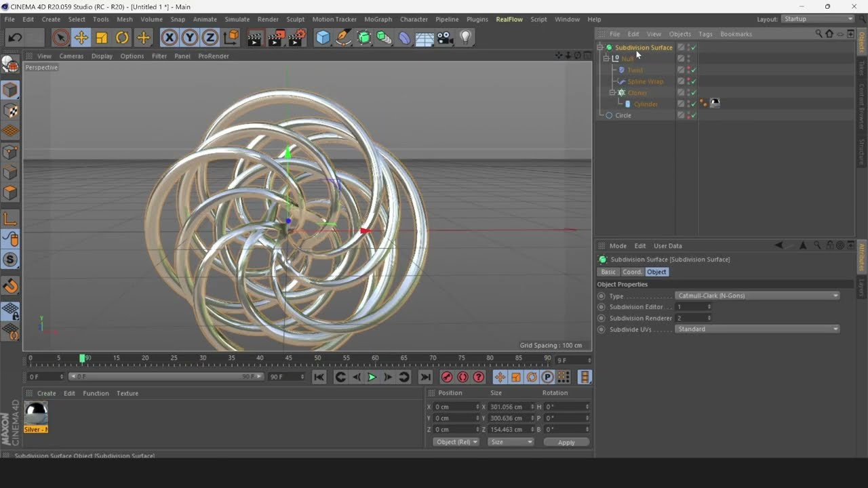
Task: Toggle Cylinder visibility dots
Action: click(688, 104)
